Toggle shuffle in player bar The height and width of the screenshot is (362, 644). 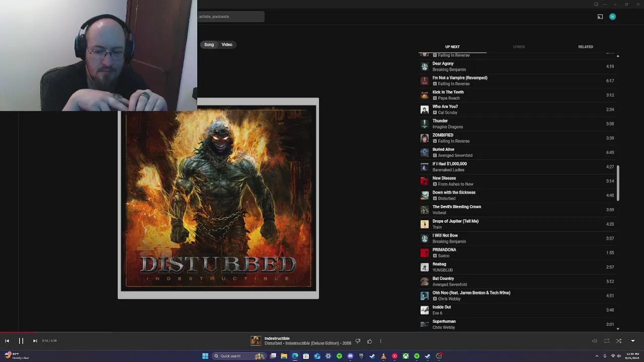click(619, 341)
